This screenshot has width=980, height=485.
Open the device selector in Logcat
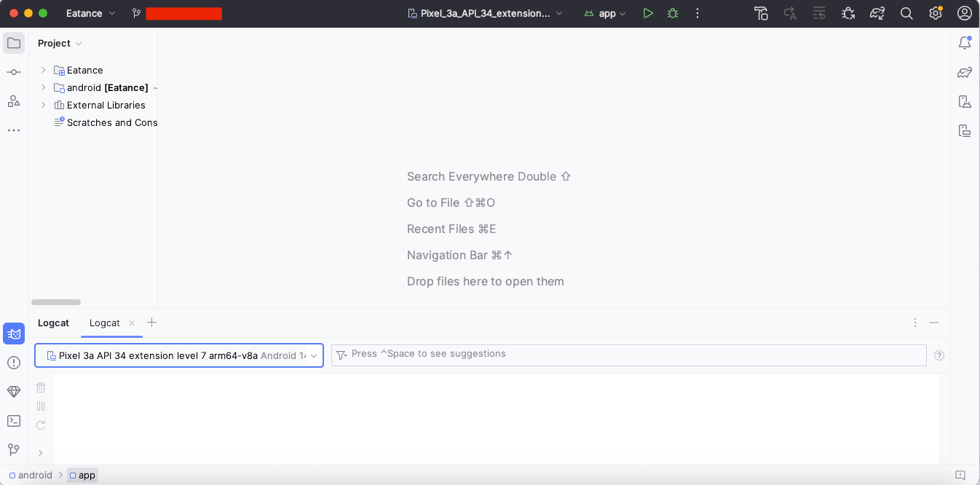pyautogui.click(x=178, y=355)
